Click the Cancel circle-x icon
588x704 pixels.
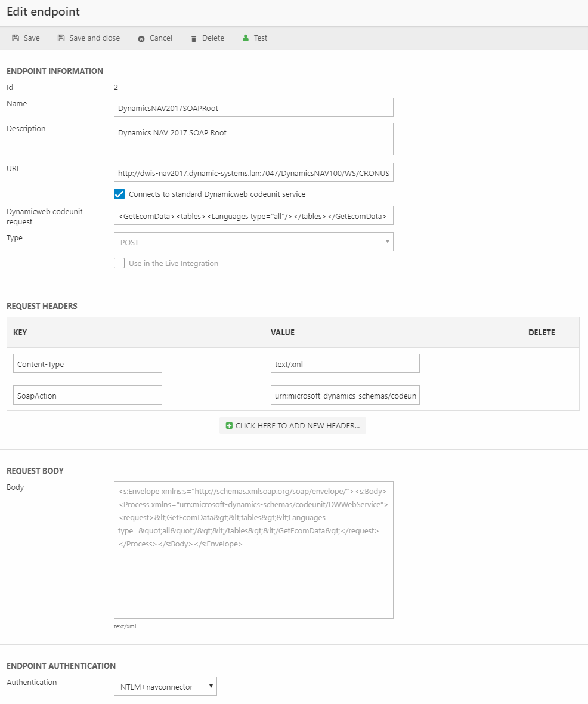pos(141,39)
